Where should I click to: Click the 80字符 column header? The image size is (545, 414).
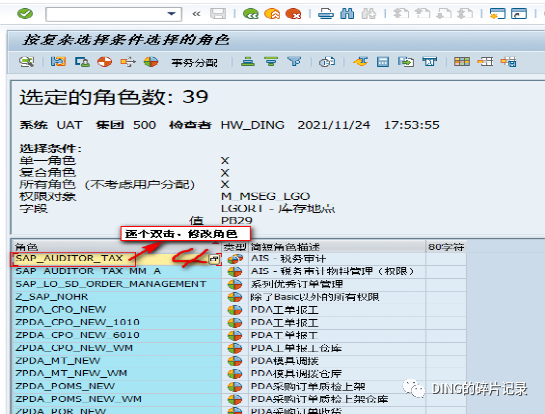point(446,247)
